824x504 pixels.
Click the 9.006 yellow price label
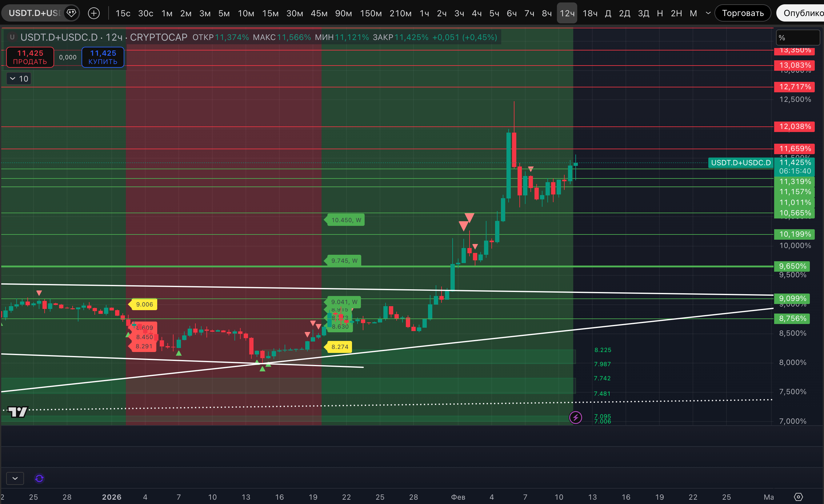pyautogui.click(x=144, y=304)
